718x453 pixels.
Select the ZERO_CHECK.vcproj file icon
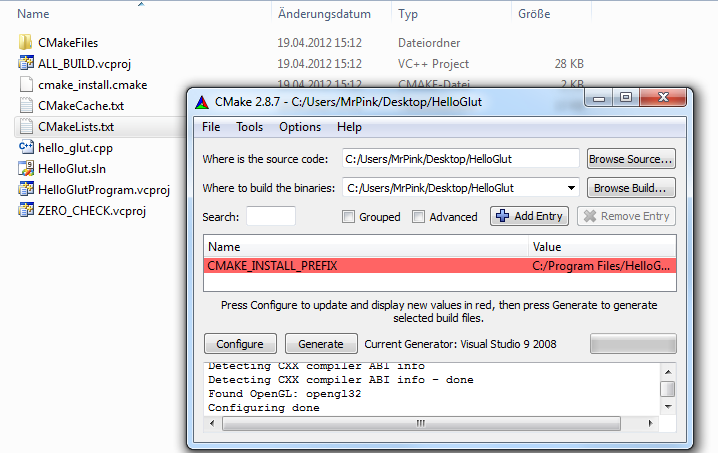point(26,211)
